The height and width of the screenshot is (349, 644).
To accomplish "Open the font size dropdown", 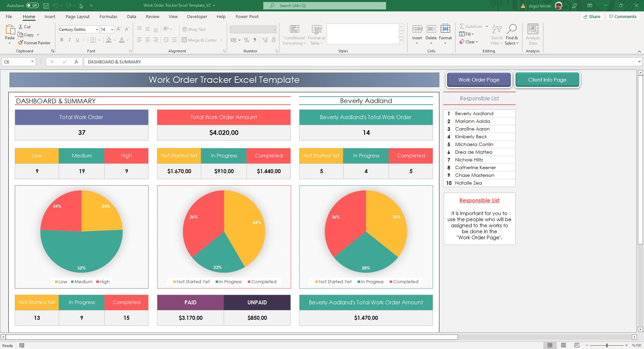I will click(x=112, y=30).
